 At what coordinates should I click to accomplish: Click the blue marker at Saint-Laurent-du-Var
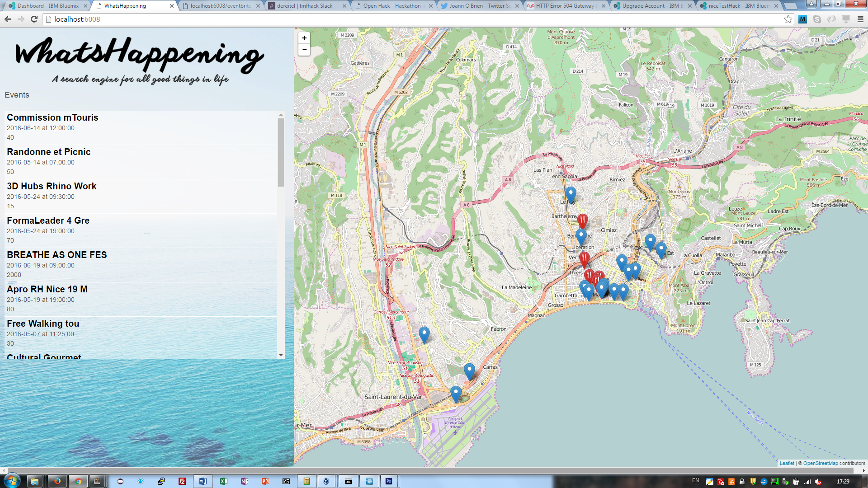[x=456, y=394]
